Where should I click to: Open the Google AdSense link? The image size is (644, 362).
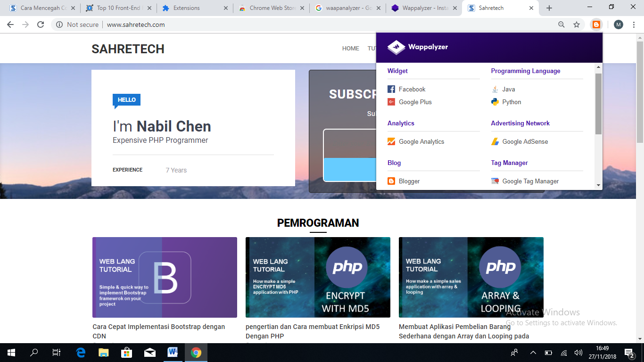(x=525, y=141)
